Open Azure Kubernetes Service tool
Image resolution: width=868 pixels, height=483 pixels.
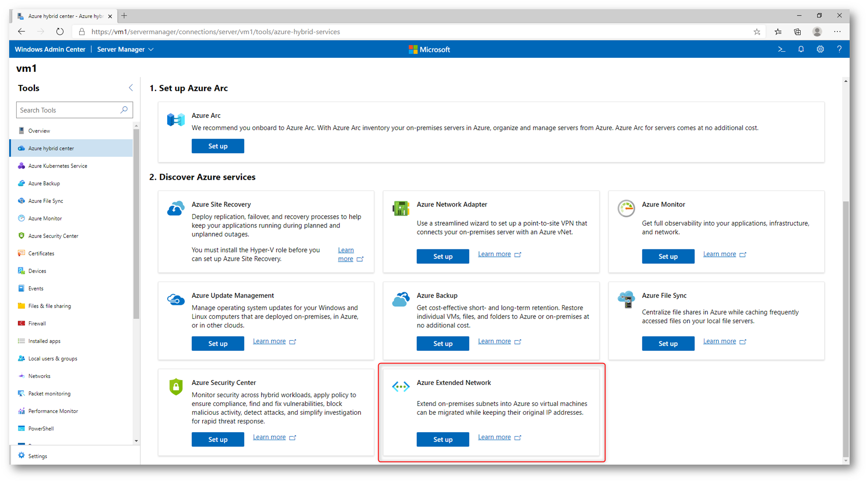coord(72,166)
